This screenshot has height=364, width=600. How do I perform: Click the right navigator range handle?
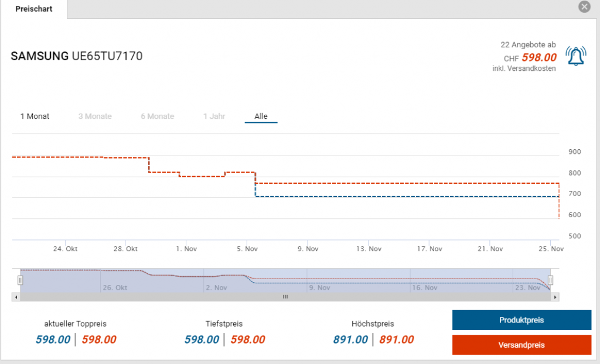(550, 280)
